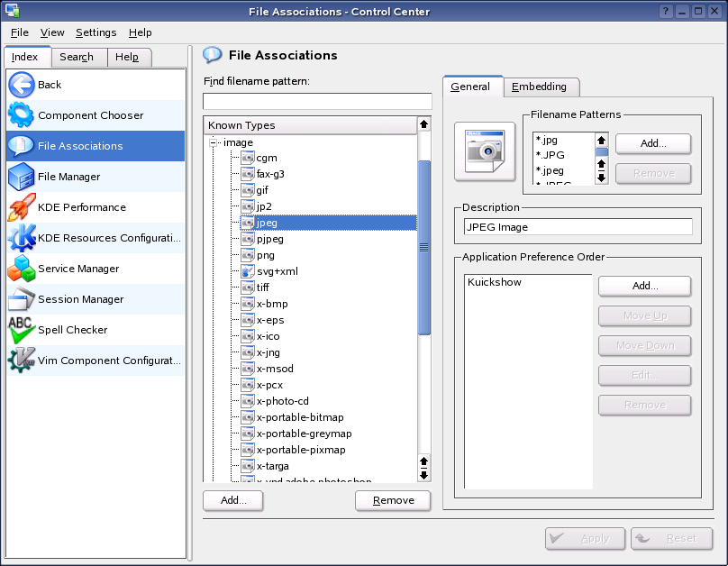This screenshot has width=728, height=566.
Task: Open the Settings menu
Action: tap(96, 32)
